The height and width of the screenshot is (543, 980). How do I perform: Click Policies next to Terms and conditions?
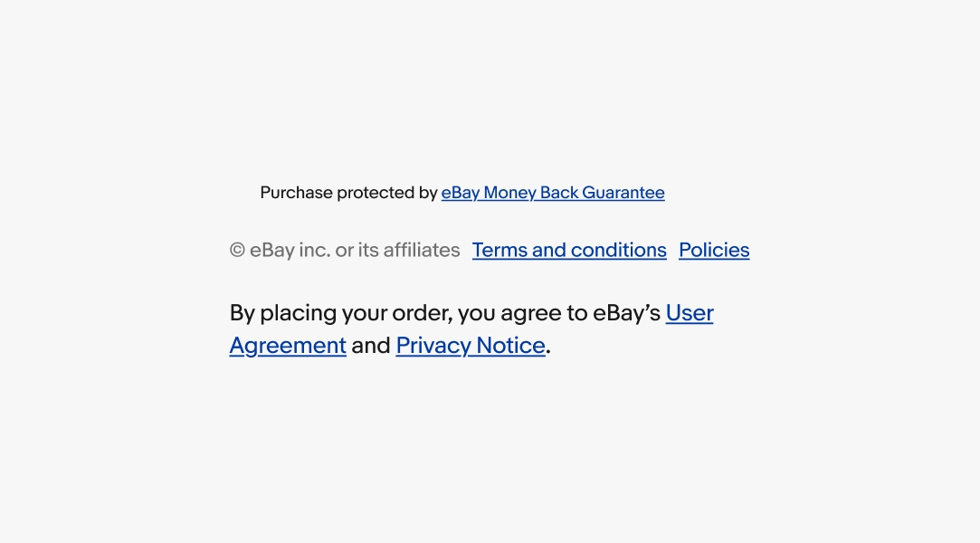pyautogui.click(x=714, y=250)
